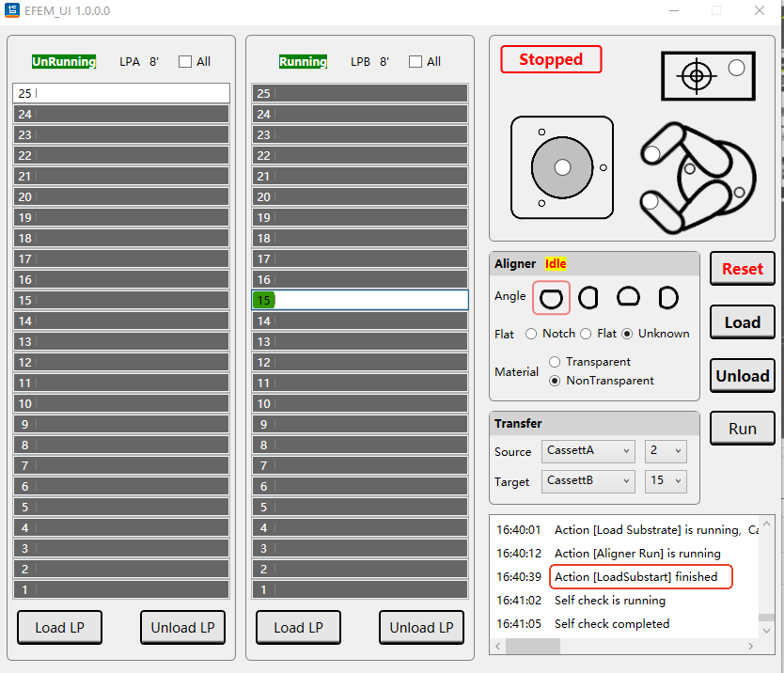Click the log panel horizontal scrollbar
Image resolution: width=784 pixels, height=673 pixels.
[x=620, y=647]
